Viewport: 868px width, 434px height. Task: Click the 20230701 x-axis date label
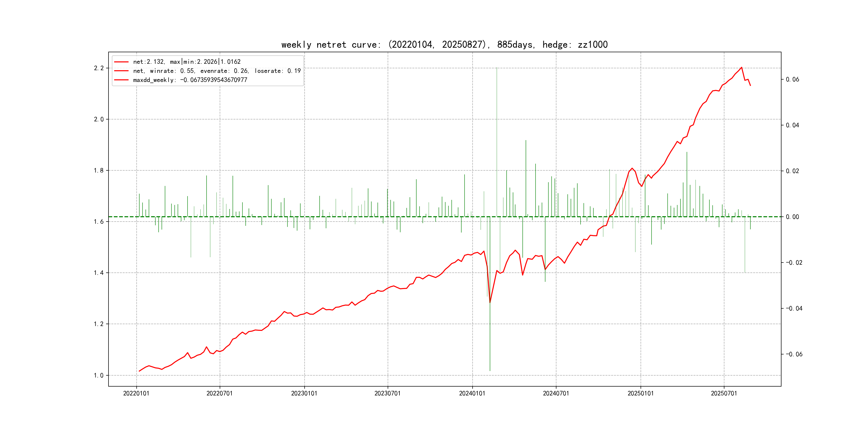387,394
